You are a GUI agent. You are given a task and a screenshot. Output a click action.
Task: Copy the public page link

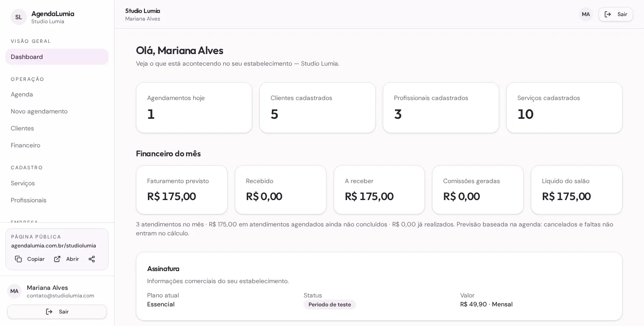pyautogui.click(x=30, y=259)
